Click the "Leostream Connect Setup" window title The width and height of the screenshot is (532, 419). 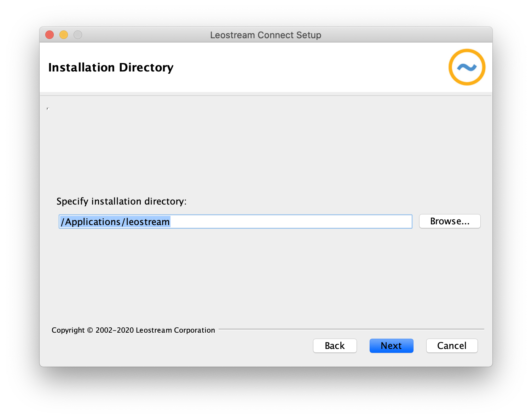pyautogui.click(x=265, y=35)
